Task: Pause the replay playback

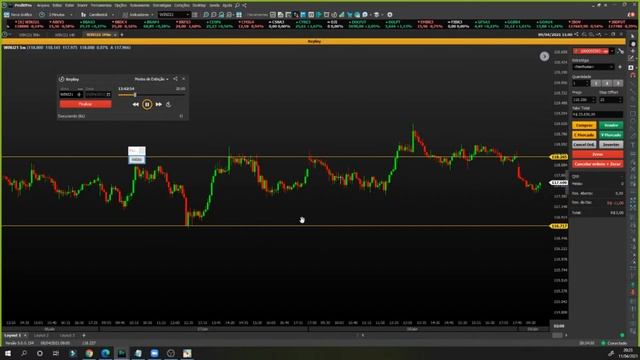Action: (147, 104)
